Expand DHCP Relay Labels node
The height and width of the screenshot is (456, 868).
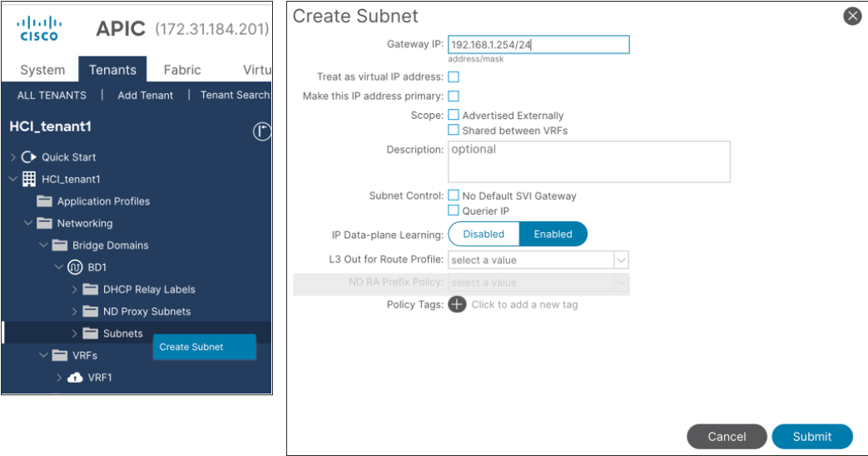tap(75, 289)
